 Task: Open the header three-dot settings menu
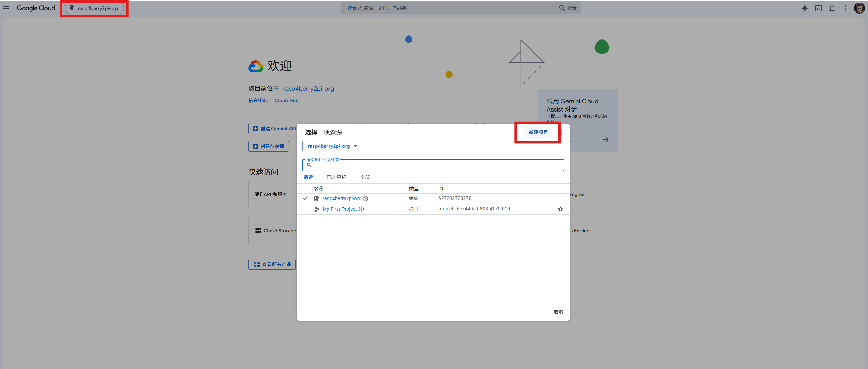[x=846, y=8]
